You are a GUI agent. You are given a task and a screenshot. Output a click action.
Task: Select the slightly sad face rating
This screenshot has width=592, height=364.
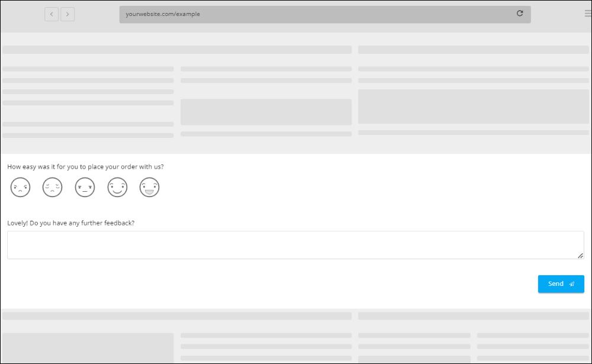(52, 187)
